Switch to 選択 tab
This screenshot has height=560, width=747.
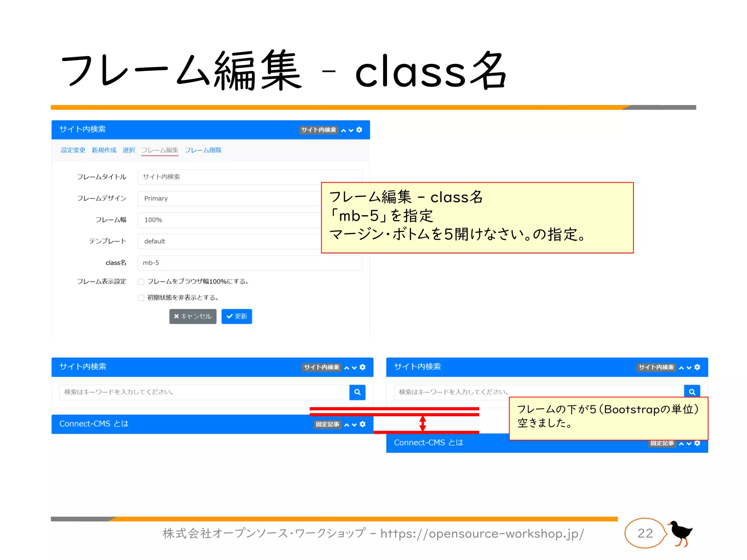pyautogui.click(x=129, y=150)
